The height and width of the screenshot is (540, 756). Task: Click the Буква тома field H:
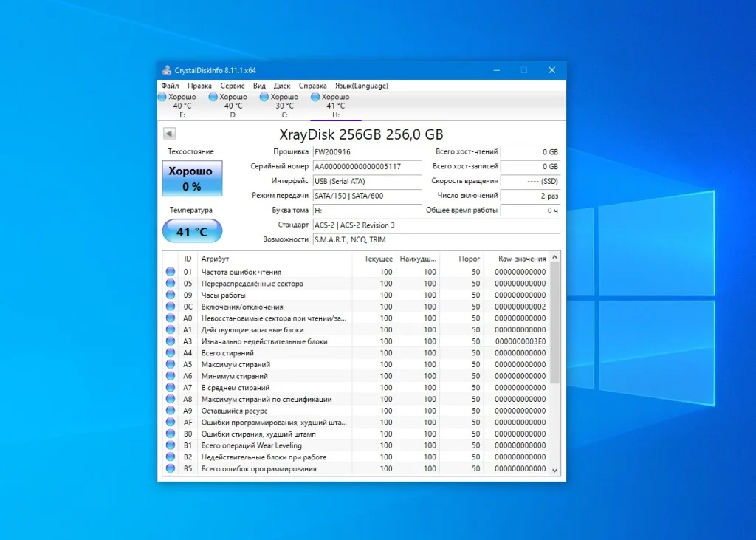click(367, 211)
